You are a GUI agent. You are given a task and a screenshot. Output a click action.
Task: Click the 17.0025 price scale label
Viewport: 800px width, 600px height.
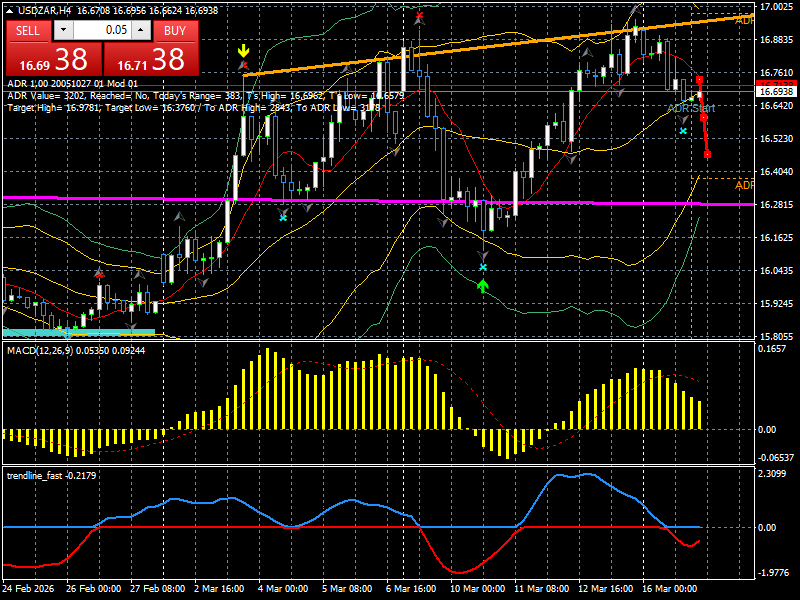point(776,7)
